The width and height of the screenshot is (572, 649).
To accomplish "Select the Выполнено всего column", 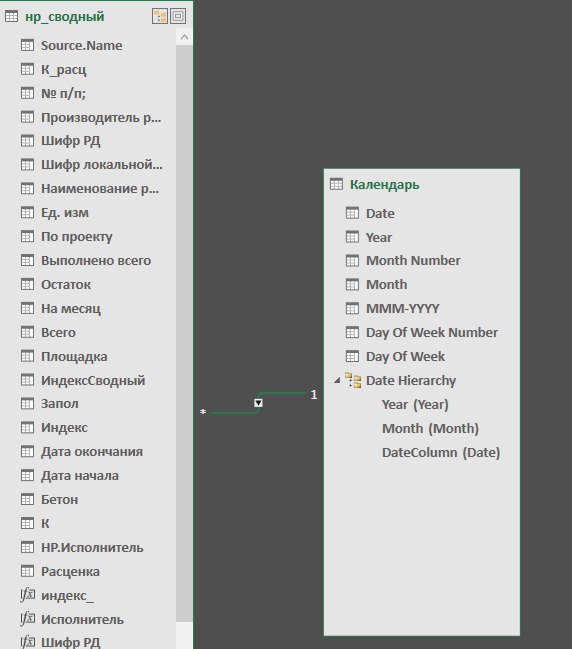I will 96,260.
